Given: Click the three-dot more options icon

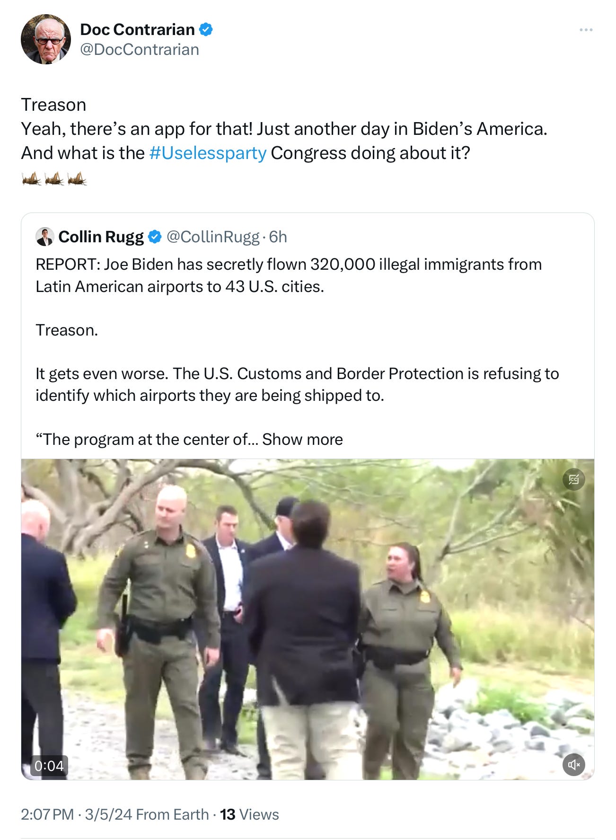Looking at the screenshot, I should click(586, 30).
